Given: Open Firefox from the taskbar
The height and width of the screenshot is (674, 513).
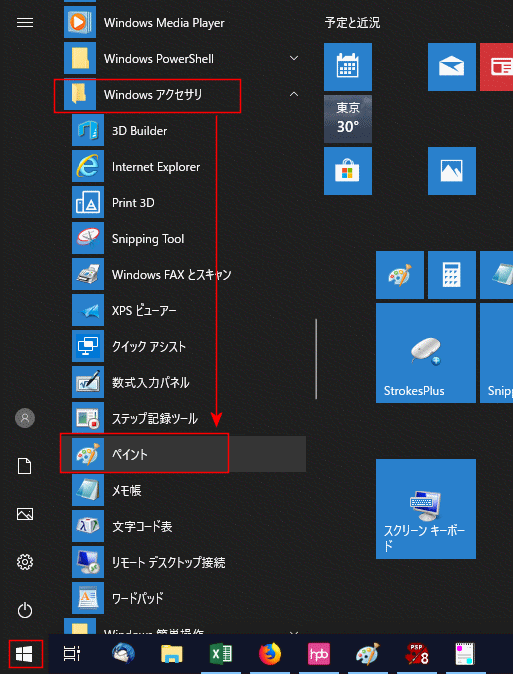Looking at the screenshot, I should tap(270, 654).
